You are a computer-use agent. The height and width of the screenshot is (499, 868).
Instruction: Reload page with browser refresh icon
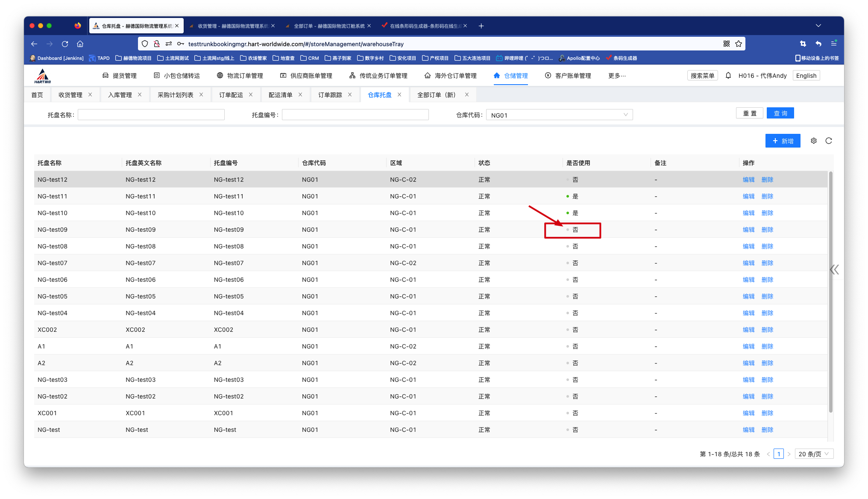point(65,44)
